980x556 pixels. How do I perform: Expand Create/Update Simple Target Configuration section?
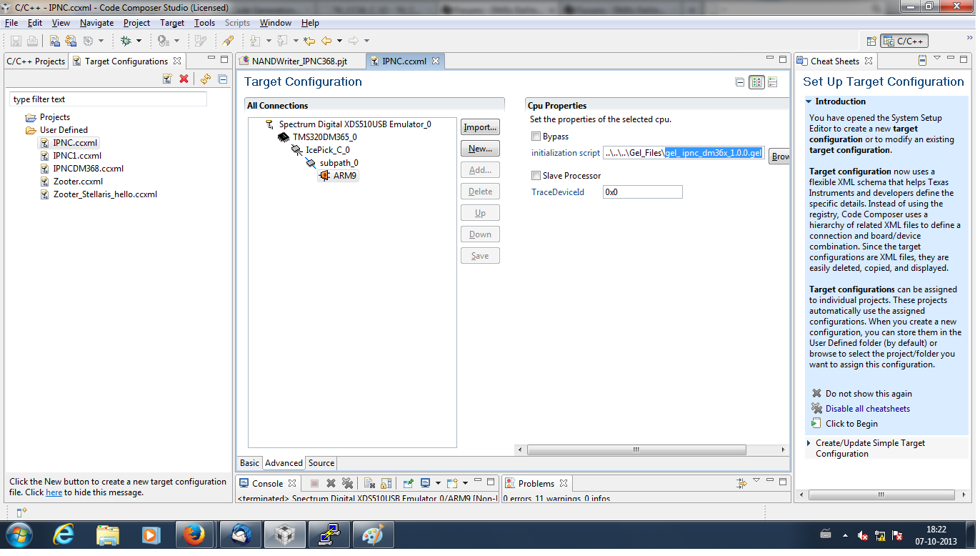(x=809, y=443)
